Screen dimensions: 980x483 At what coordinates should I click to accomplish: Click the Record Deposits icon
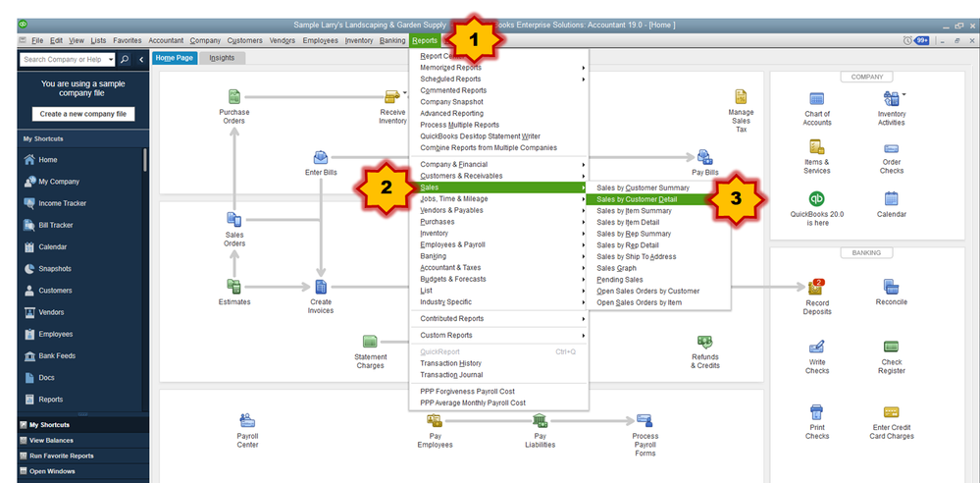point(816,288)
